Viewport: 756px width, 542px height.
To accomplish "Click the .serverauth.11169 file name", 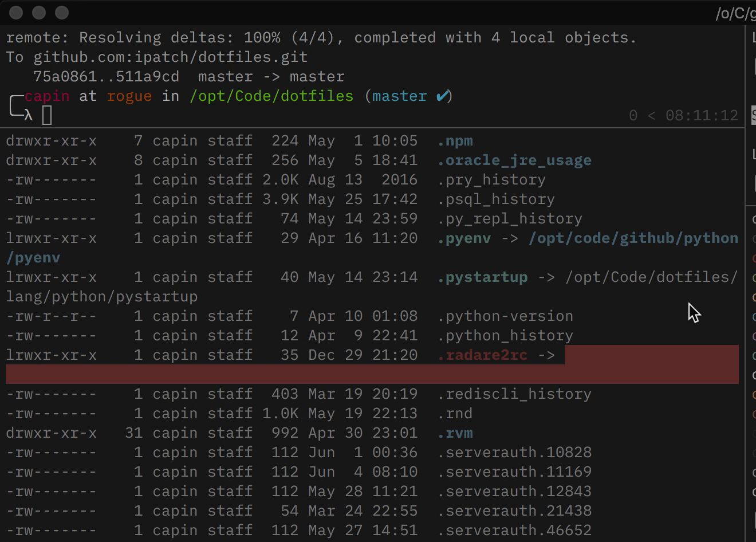I will tap(514, 472).
